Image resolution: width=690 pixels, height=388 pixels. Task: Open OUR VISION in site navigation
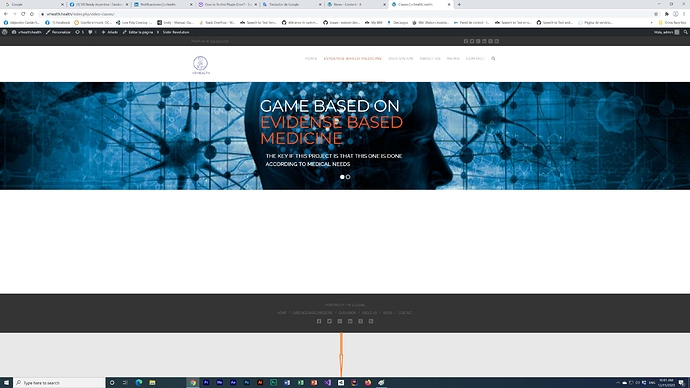click(400, 59)
